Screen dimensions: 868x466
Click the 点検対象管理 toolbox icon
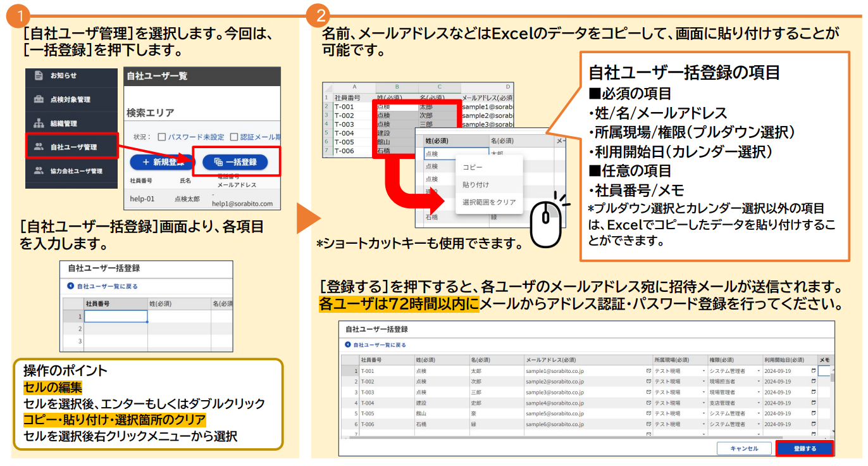(39, 99)
